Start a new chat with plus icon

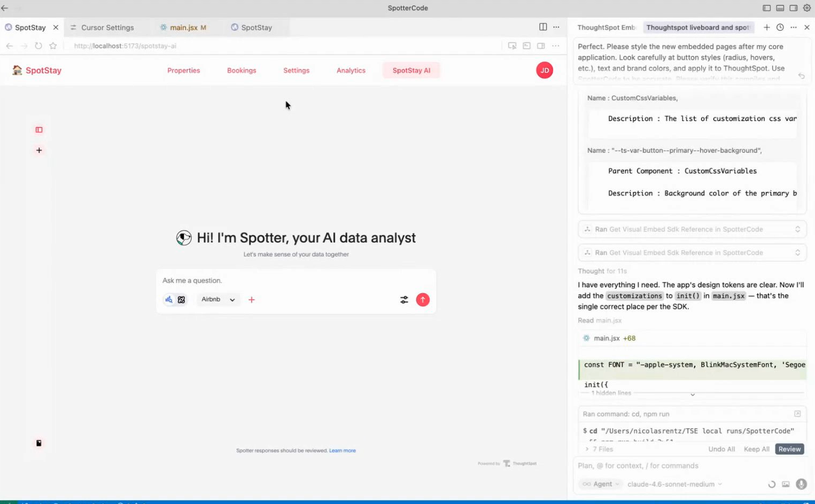(x=766, y=27)
